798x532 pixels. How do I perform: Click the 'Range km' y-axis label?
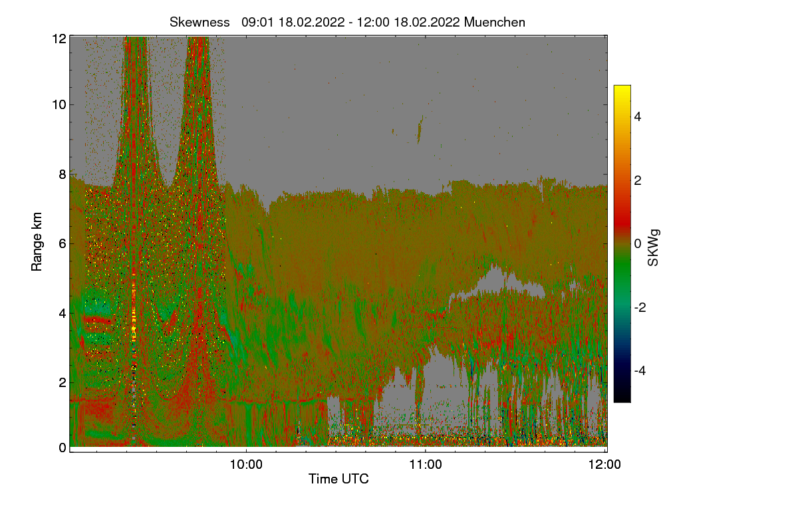click(x=37, y=242)
